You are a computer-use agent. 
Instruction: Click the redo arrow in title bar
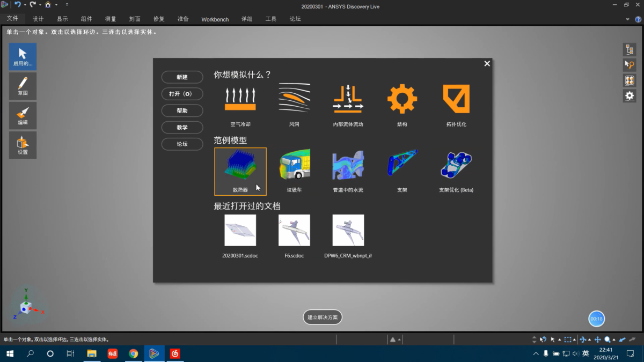[x=33, y=4]
